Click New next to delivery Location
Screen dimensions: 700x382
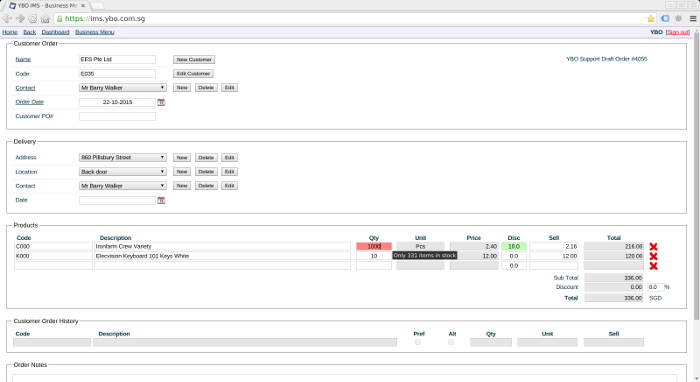[x=182, y=172]
